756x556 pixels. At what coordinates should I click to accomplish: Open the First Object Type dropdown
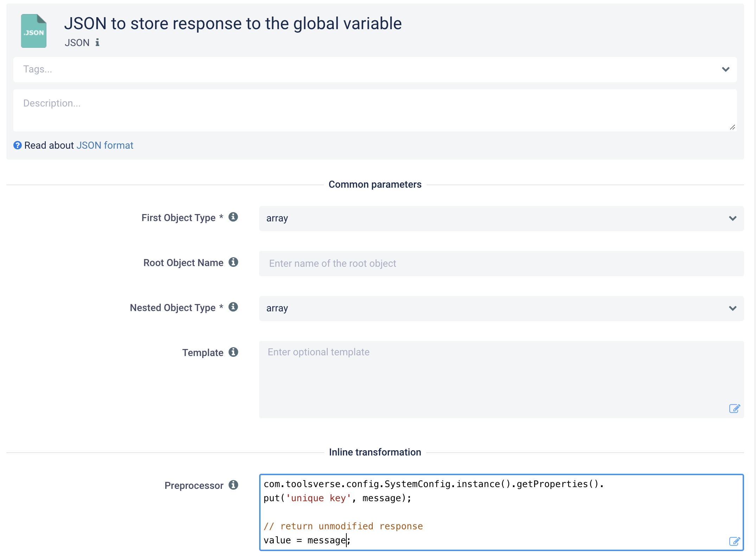tap(501, 218)
